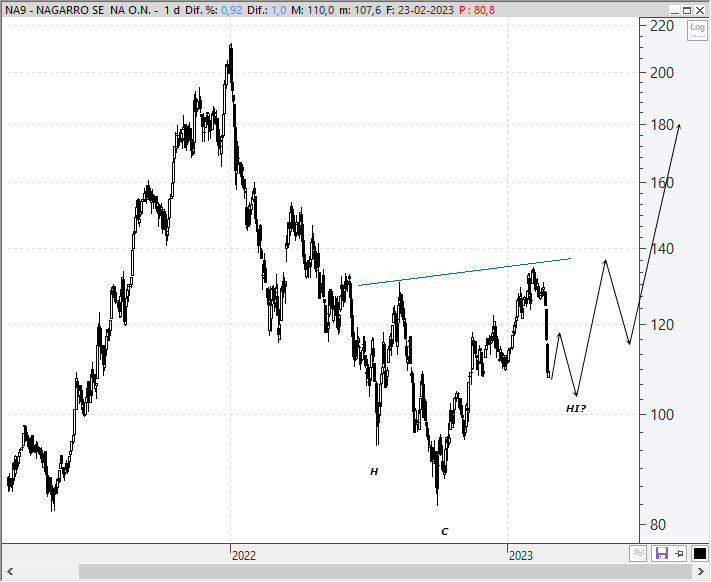Image resolution: width=711 pixels, height=582 pixels.
Task: Click the 120 price axis label
Action: coord(662,325)
